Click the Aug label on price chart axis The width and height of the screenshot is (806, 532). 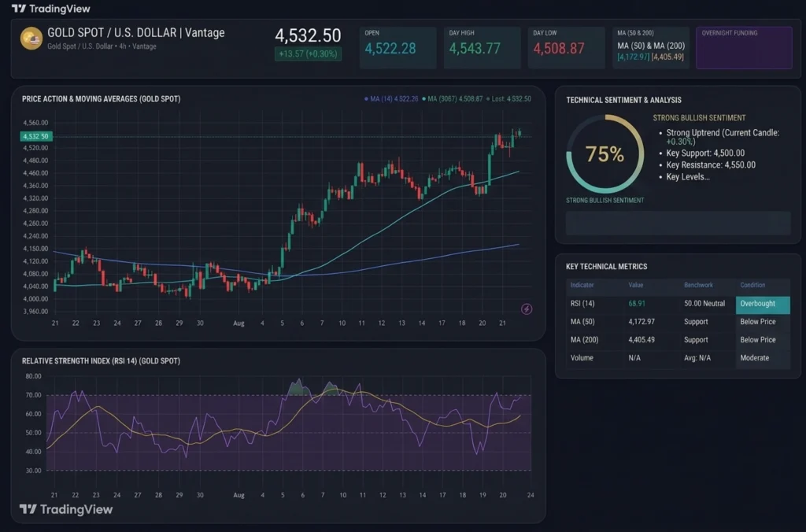tap(238, 323)
